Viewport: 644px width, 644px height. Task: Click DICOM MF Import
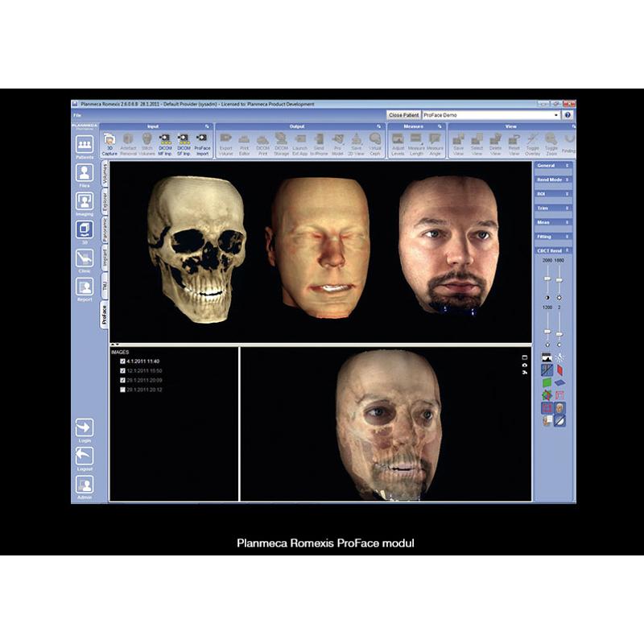[x=165, y=144]
